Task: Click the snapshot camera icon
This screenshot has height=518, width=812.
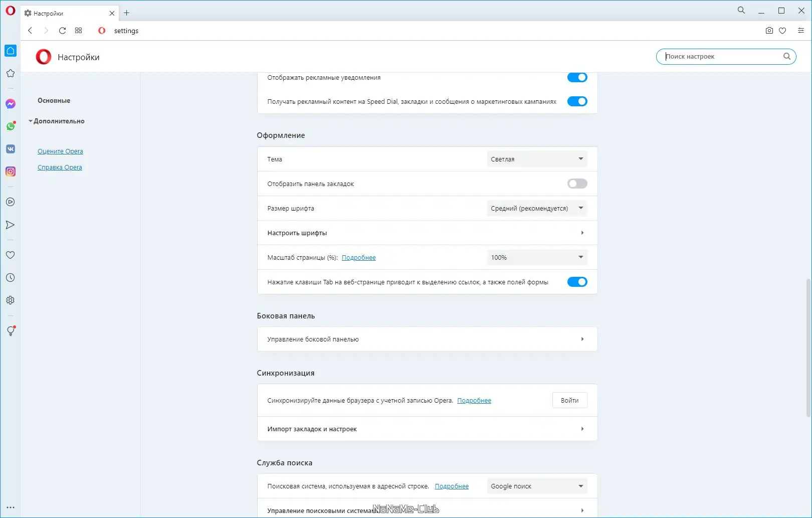Action: [769, 31]
